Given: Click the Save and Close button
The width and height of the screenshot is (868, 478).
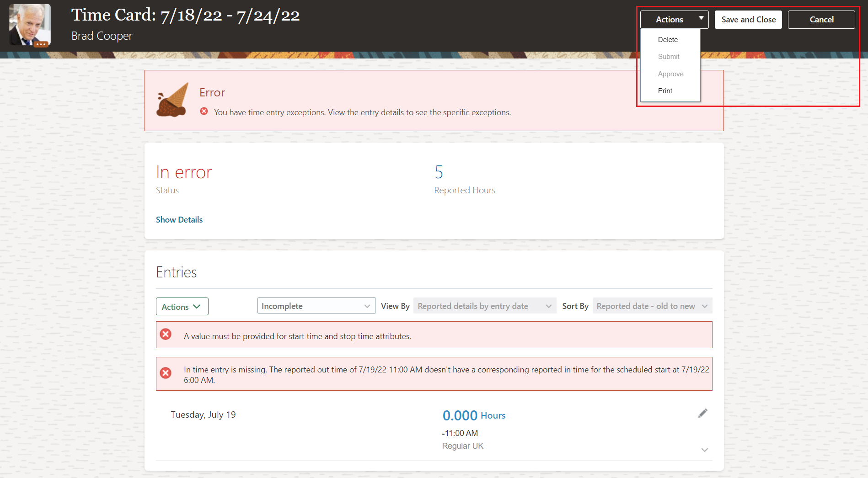Looking at the screenshot, I should [748, 20].
